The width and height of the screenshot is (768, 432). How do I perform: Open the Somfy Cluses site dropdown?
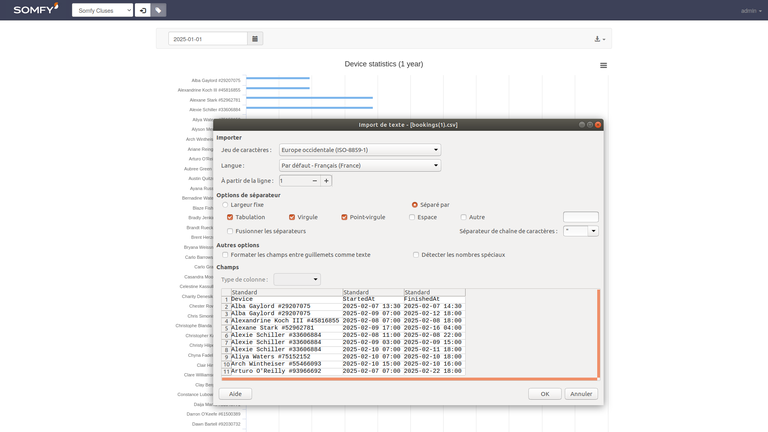(x=102, y=10)
